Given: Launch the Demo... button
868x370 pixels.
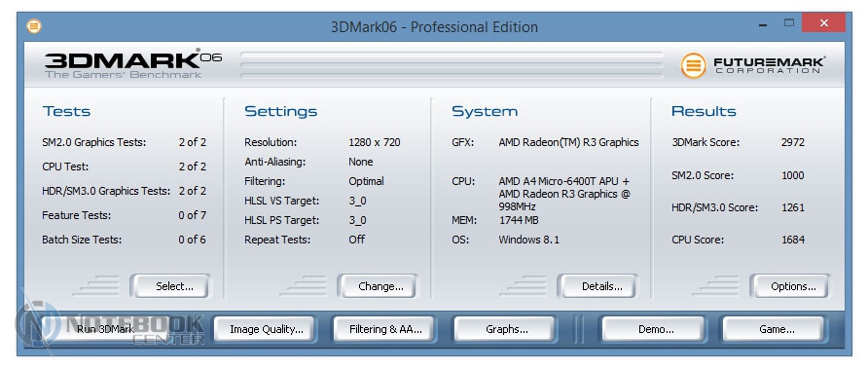Looking at the screenshot, I should coord(653,329).
